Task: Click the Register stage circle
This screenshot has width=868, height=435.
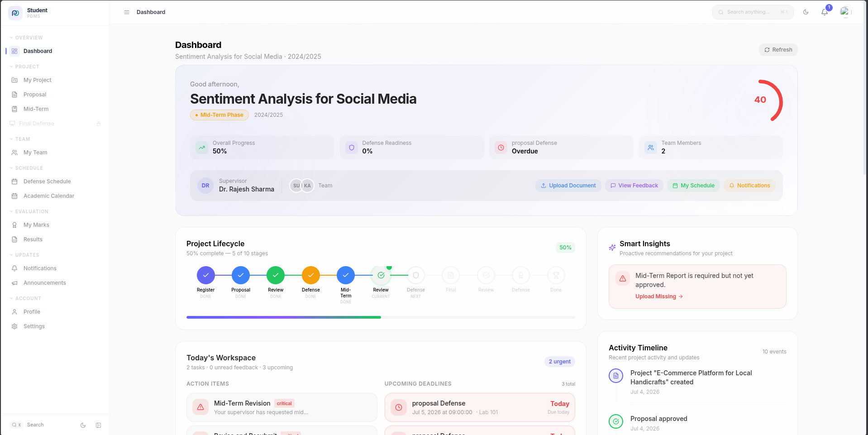Action: (x=206, y=275)
